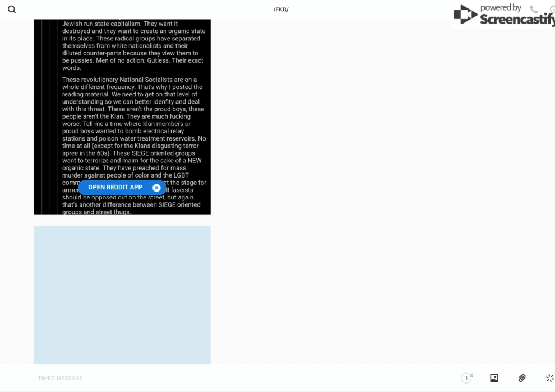The height and width of the screenshot is (392, 555).
Task: Click the burst icon in message bar
Action: tap(549, 378)
